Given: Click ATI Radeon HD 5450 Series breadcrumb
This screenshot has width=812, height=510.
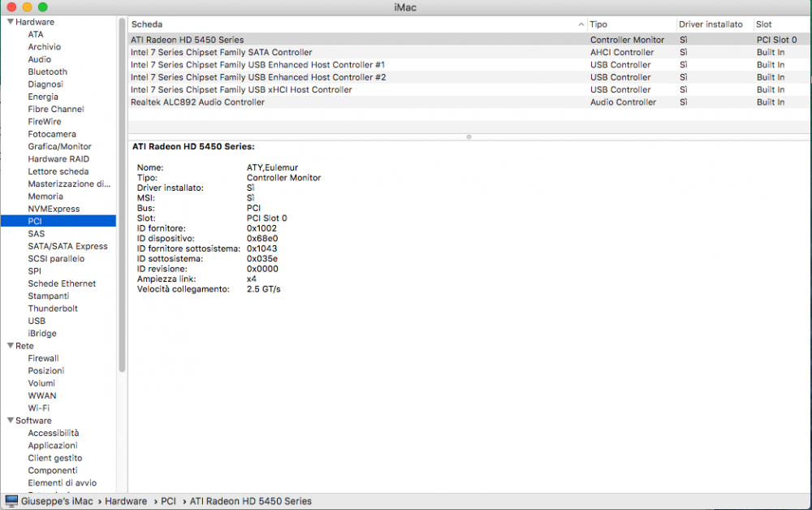Looking at the screenshot, I should coord(251,501).
